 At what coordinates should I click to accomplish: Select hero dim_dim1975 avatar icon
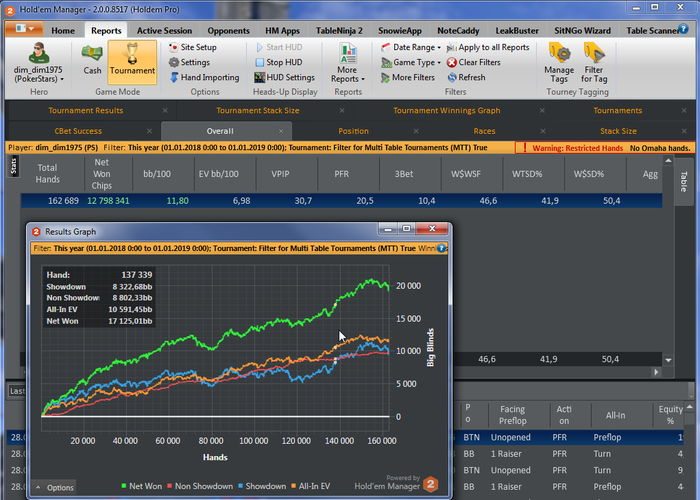(x=39, y=53)
